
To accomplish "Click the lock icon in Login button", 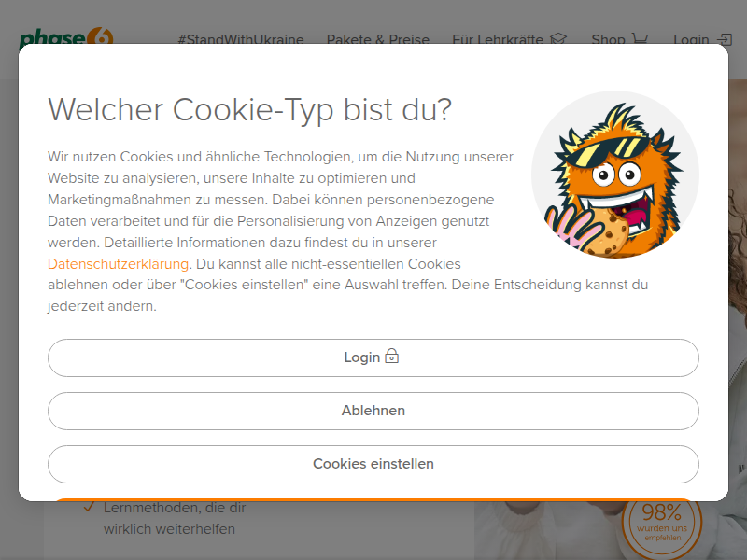I will point(391,357).
